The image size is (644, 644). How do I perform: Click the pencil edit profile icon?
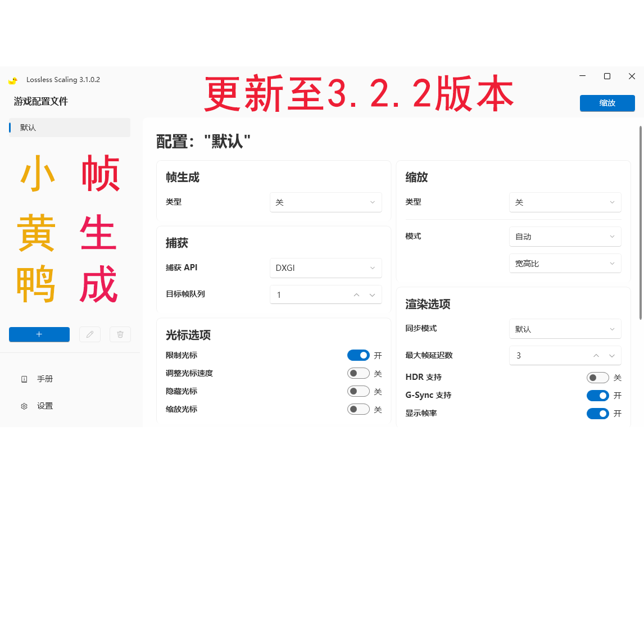pos(90,334)
